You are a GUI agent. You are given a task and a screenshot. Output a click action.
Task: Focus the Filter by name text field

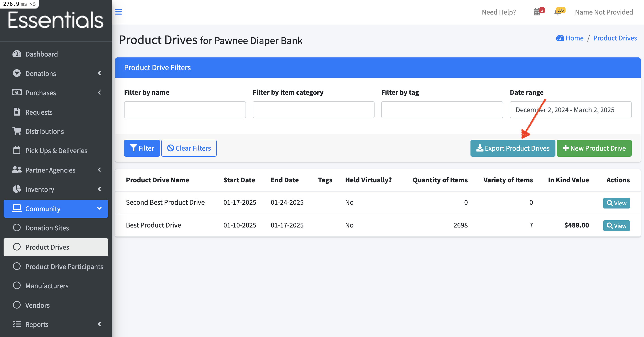(x=185, y=110)
